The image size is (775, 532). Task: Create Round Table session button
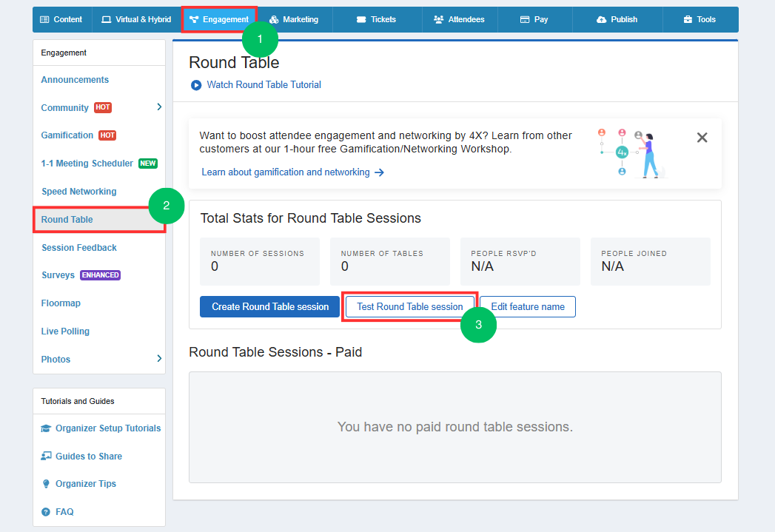[x=270, y=307]
